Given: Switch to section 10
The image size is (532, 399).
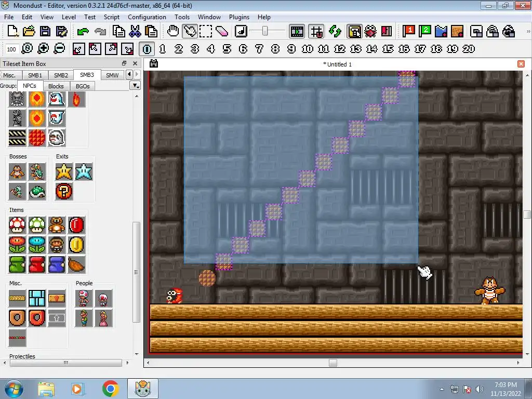Looking at the screenshot, I should tap(308, 49).
